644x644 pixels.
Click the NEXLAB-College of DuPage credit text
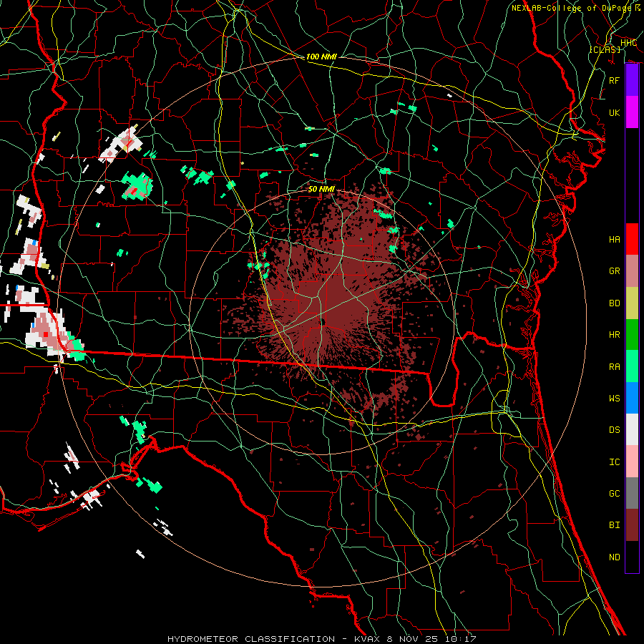pyautogui.click(x=571, y=8)
